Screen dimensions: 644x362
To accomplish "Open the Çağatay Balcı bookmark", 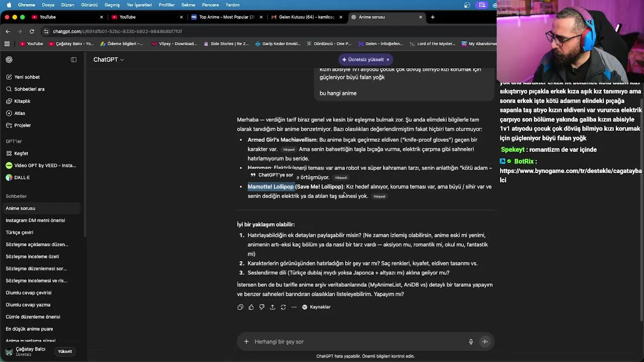I will pyautogui.click(x=71, y=44).
